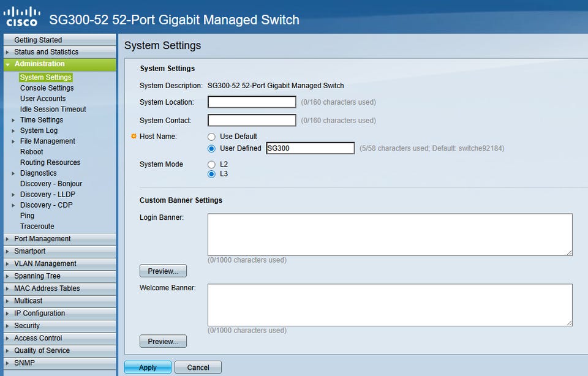Focus the System Contact field

coord(252,121)
